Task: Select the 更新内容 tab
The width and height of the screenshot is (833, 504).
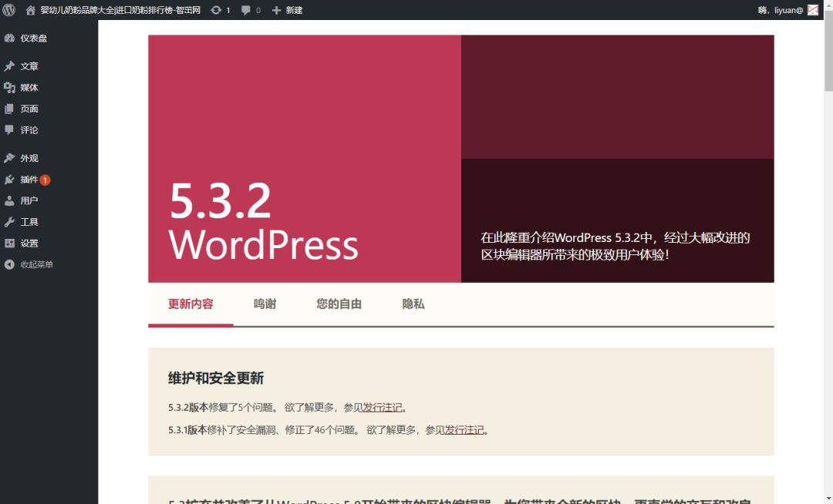Action: pyautogui.click(x=191, y=304)
